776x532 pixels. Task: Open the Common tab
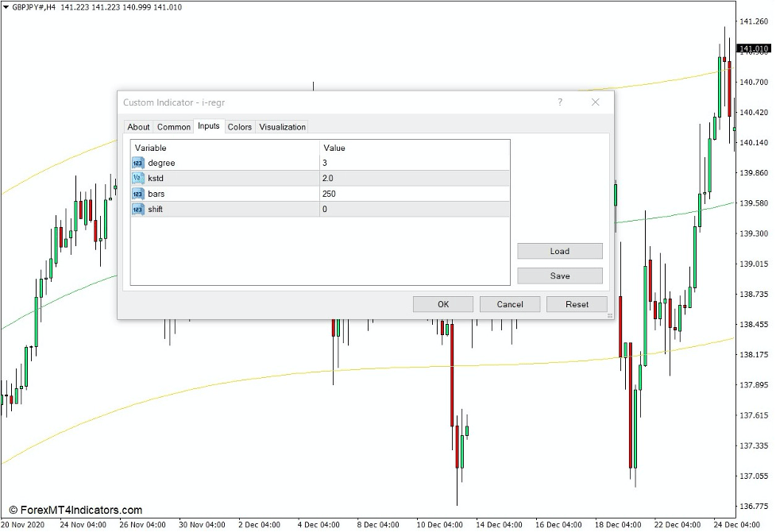pyautogui.click(x=173, y=126)
